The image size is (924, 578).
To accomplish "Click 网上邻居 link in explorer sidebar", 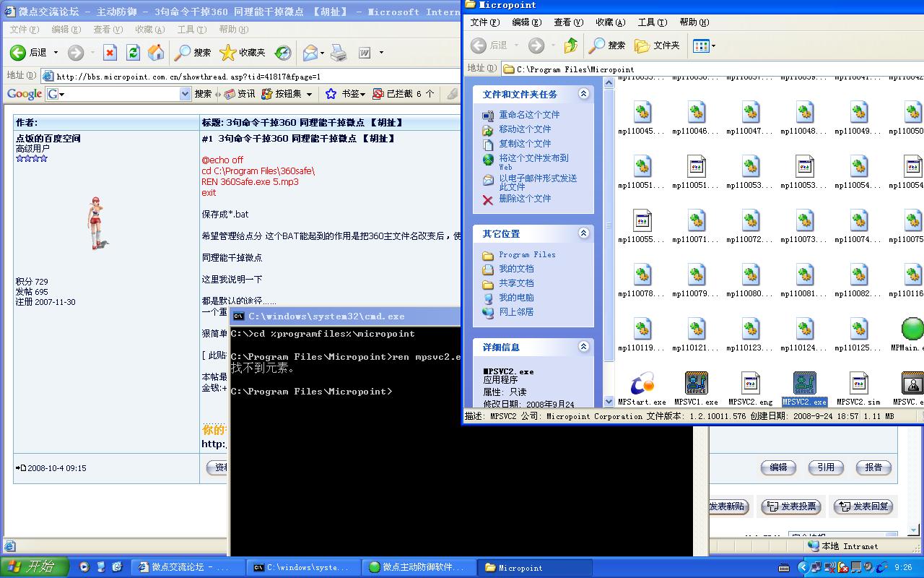I will 516,311.
